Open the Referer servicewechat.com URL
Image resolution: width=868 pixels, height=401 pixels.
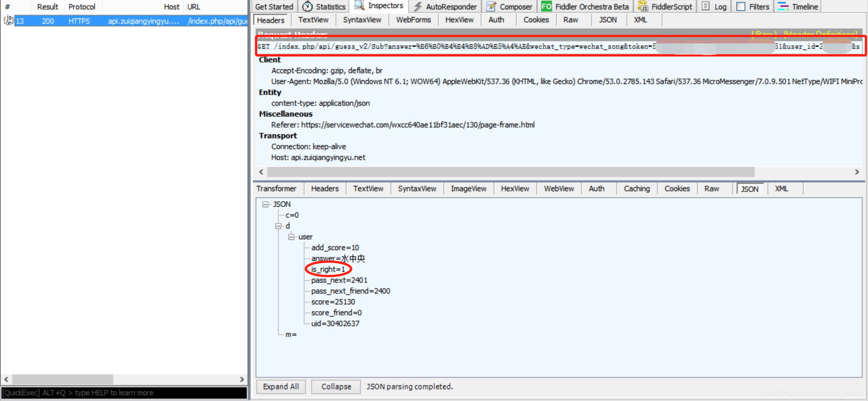click(418, 125)
